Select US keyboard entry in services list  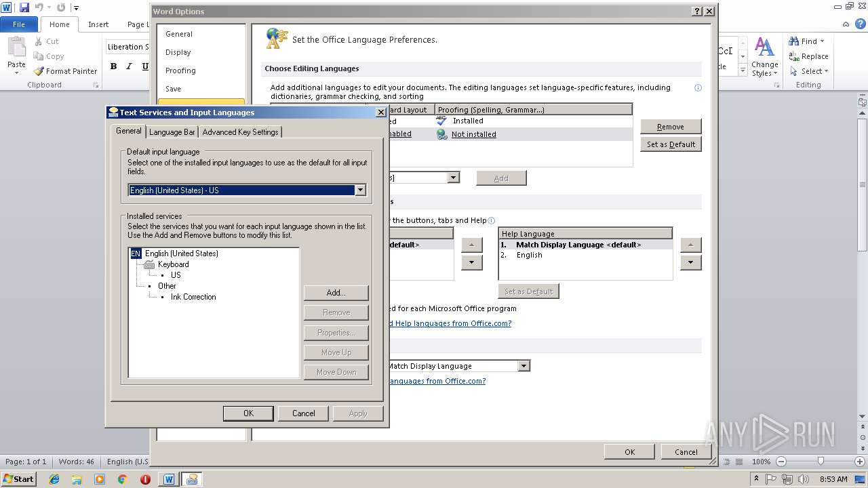176,275
